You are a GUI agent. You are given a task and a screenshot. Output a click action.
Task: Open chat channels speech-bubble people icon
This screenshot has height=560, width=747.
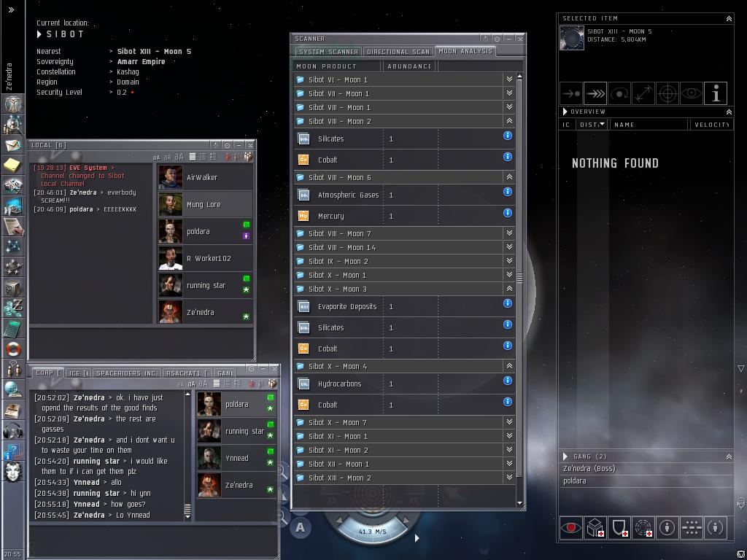click(x=13, y=369)
